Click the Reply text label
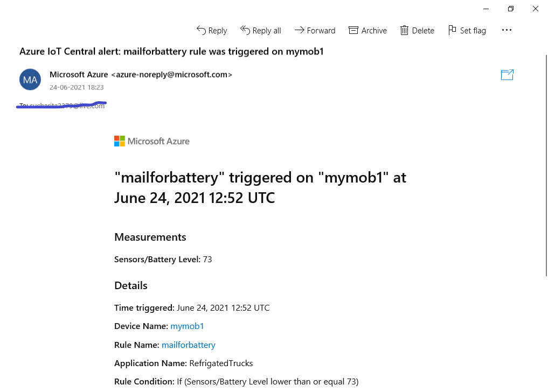548x392 pixels. click(x=218, y=31)
